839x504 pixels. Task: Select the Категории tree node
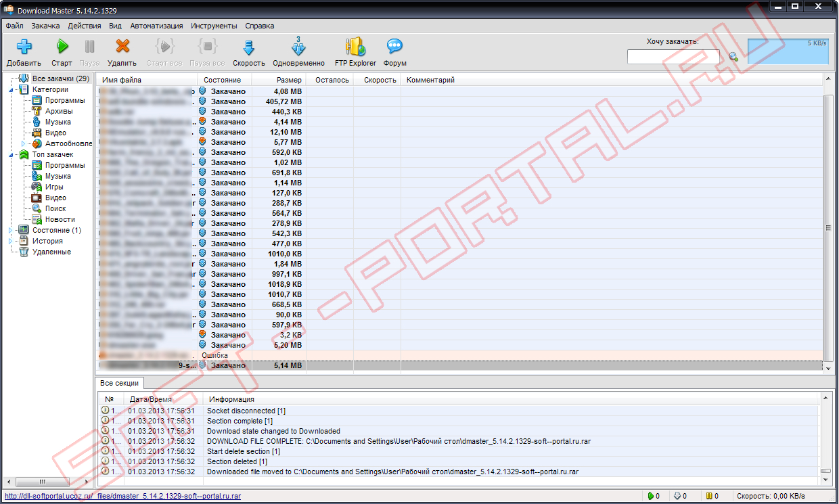point(50,89)
